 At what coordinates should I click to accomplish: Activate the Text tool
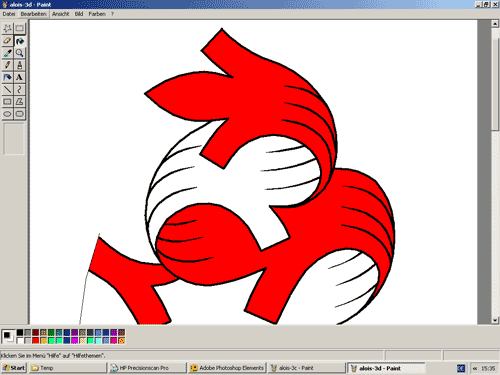click(20, 77)
